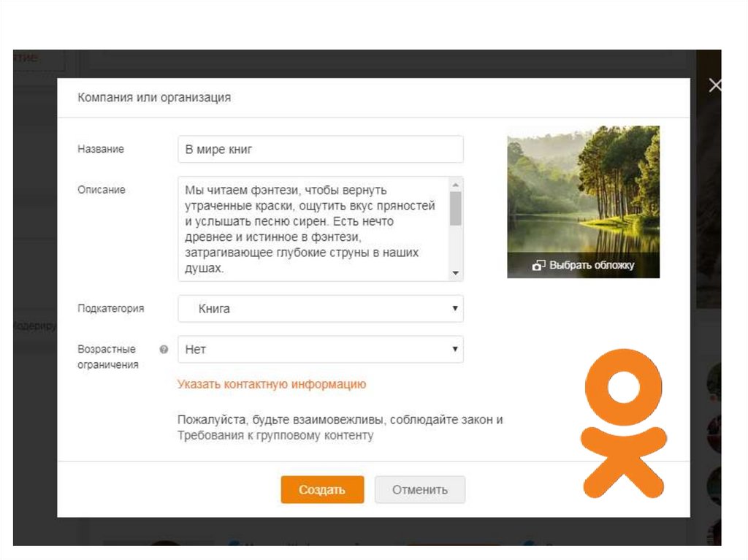Click the description scrollbar down arrow
Image resolution: width=748 pixels, height=560 pixels.
pos(456,273)
